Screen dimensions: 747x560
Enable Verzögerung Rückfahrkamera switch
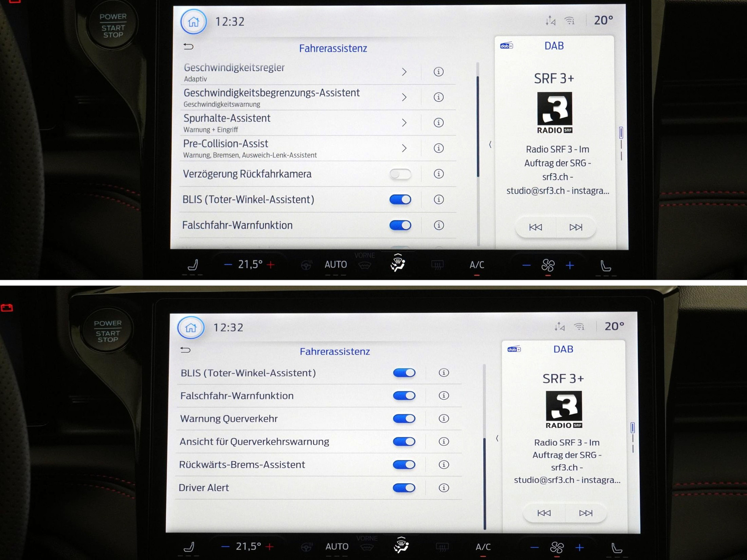pos(400,174)
